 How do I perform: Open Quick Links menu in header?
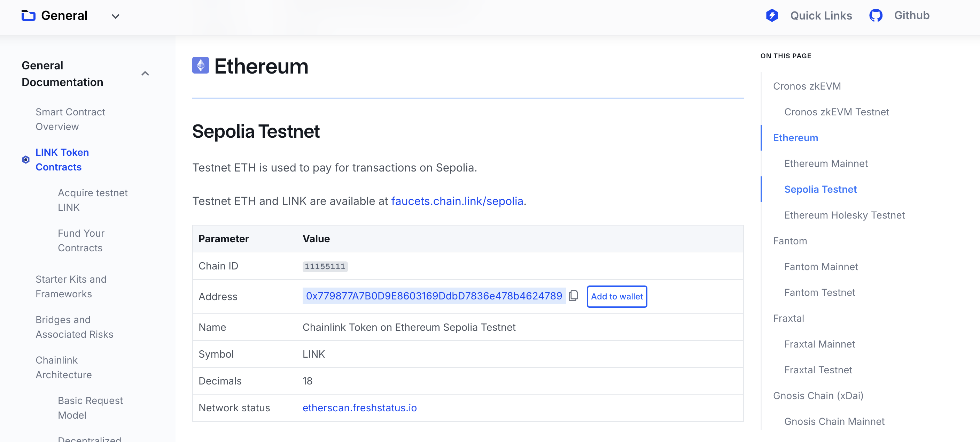pos(820,16)
